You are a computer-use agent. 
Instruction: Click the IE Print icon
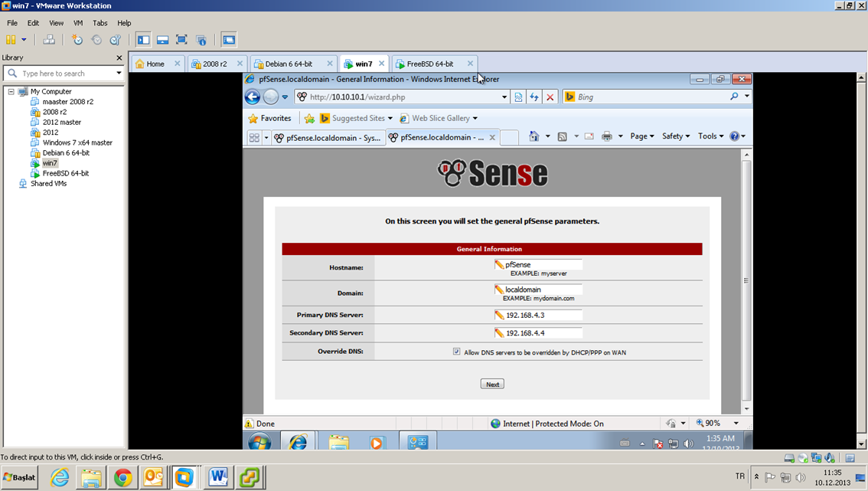607,136
